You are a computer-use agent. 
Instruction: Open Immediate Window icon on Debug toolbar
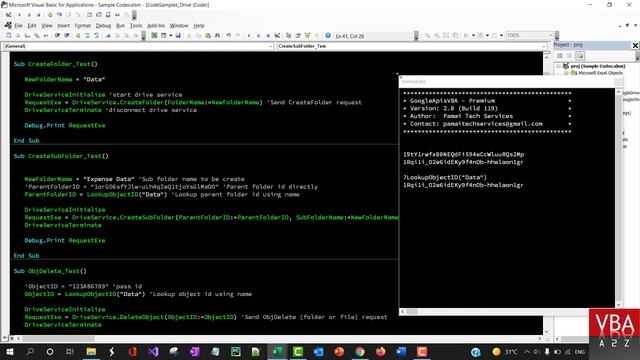tap(99, 15)
